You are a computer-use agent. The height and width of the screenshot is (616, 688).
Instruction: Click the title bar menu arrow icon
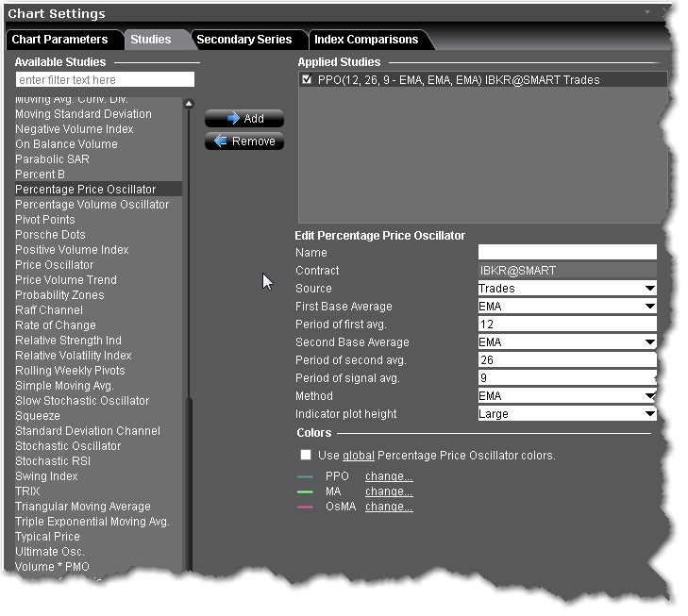click(x=646, y=12)
